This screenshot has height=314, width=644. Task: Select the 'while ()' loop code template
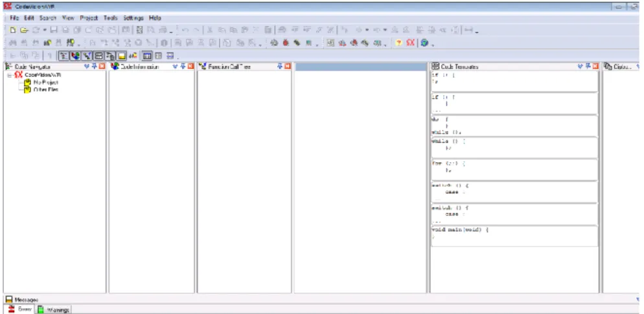tap(514, 147)
